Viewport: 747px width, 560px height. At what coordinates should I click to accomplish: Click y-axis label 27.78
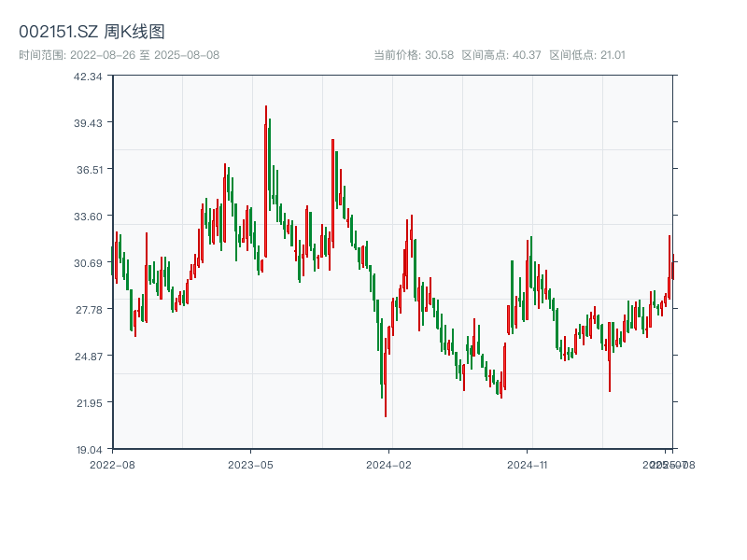(x=89, y=310)
